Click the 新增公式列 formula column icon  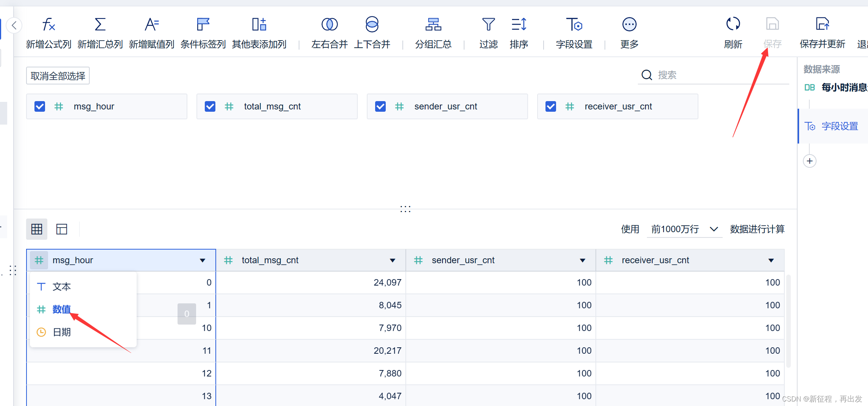tap(48, 24)
